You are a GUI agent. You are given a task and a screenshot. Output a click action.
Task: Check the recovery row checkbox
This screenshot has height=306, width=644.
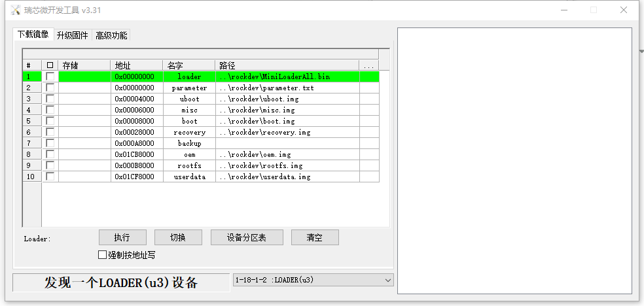point(50,132)
